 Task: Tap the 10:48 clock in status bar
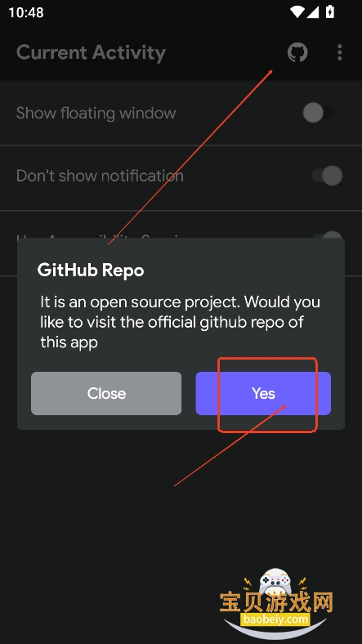(x=26, y=12)
